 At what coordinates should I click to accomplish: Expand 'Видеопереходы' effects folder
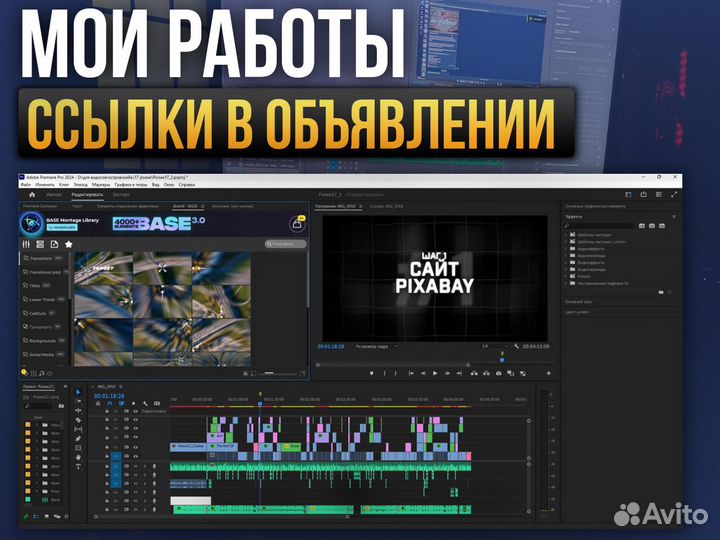pos(566,270)
